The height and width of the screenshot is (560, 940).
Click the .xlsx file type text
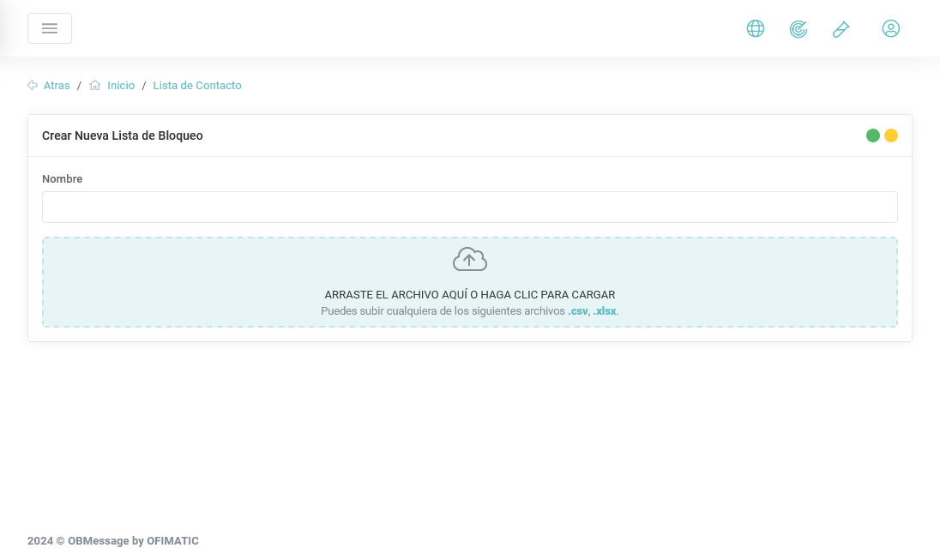pos(605,311)
